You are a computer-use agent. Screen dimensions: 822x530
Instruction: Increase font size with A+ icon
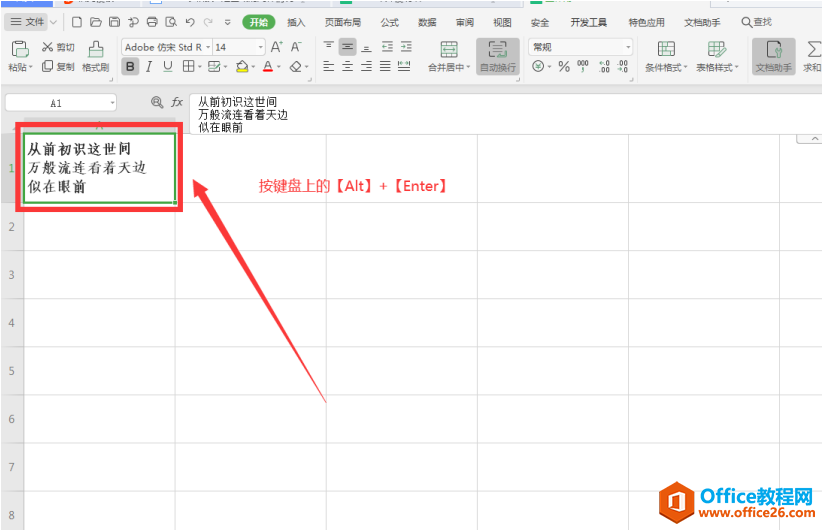(x=277, y=47)
